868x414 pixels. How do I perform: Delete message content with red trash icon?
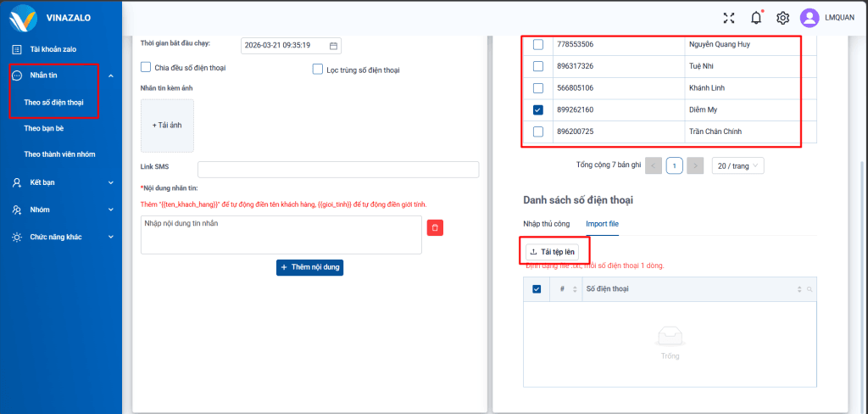click(x=435, y=227)
